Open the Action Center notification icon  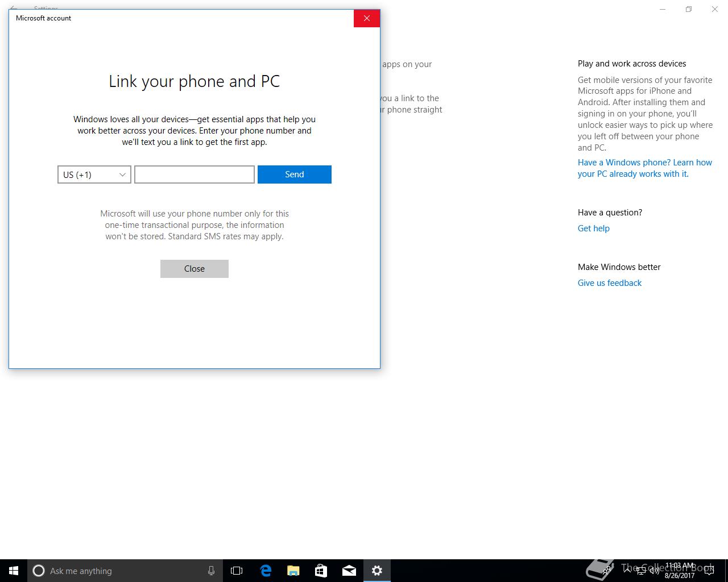[709, 571]
